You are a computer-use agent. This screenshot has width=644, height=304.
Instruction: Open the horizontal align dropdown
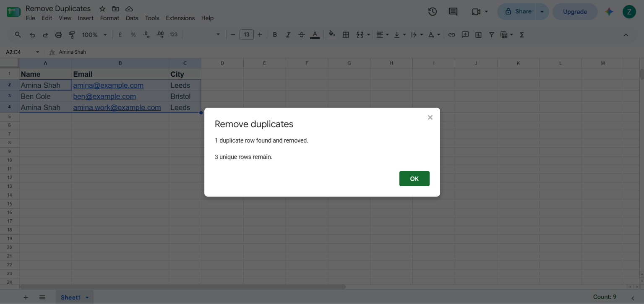click(x=382, y=35)
